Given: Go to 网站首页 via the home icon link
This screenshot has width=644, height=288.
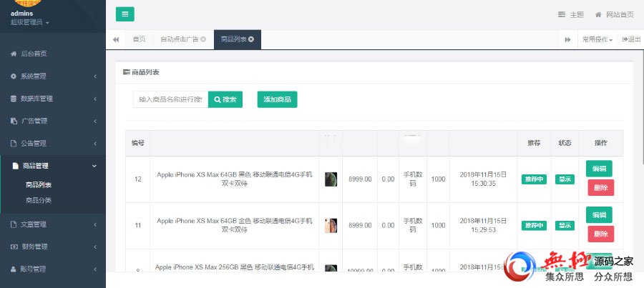Looking at the screenshot, I should [x=614, y=15].
